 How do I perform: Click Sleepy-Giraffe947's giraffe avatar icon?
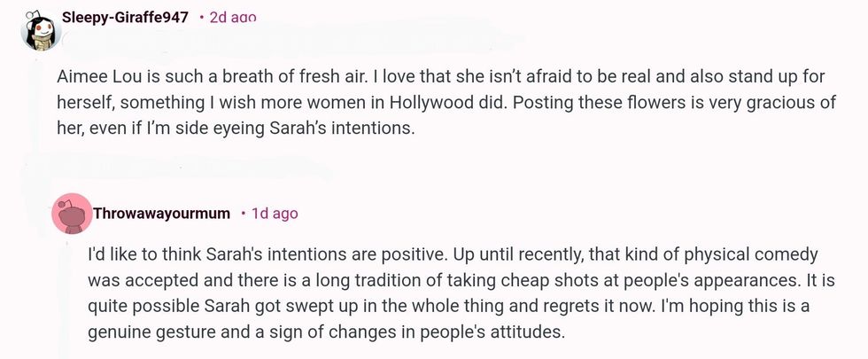click(37, 32)
